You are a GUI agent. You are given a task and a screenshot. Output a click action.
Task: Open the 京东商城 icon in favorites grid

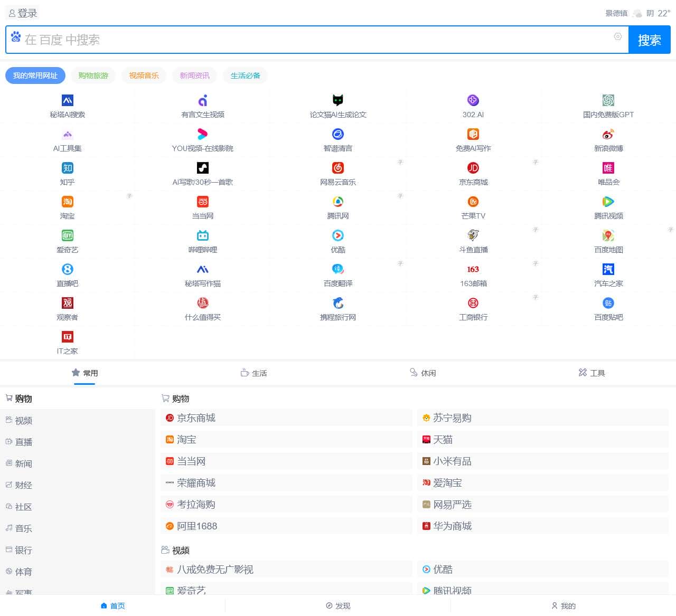473,168
